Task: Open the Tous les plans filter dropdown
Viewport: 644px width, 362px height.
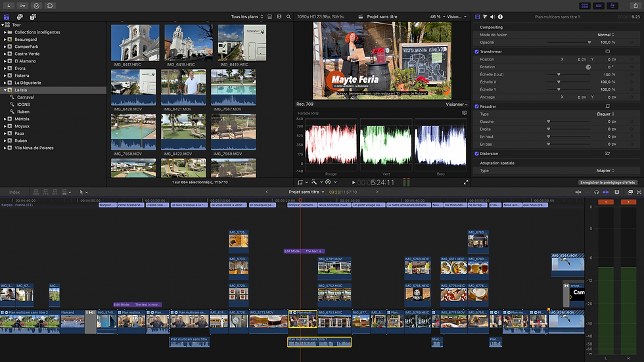Action: [x=247, y=16]
